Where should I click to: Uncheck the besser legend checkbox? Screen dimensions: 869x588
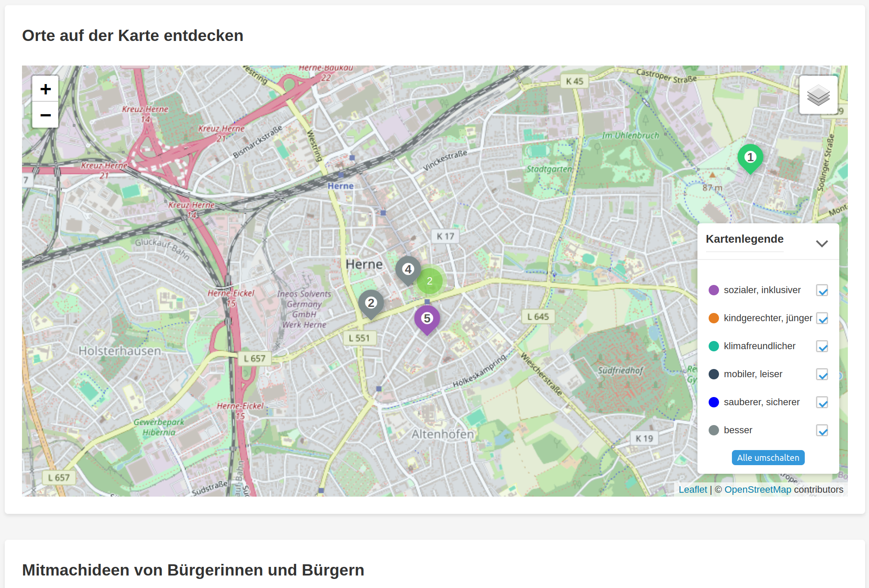(822, 431)
